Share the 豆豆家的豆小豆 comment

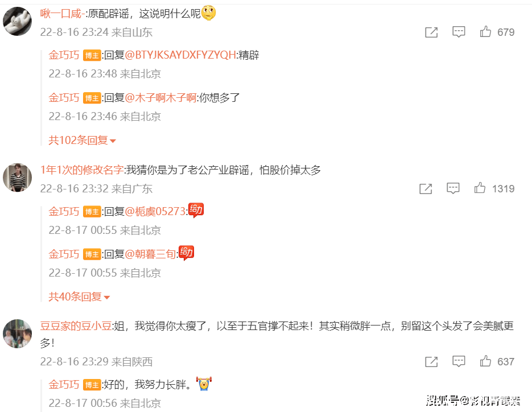[431, 362]
